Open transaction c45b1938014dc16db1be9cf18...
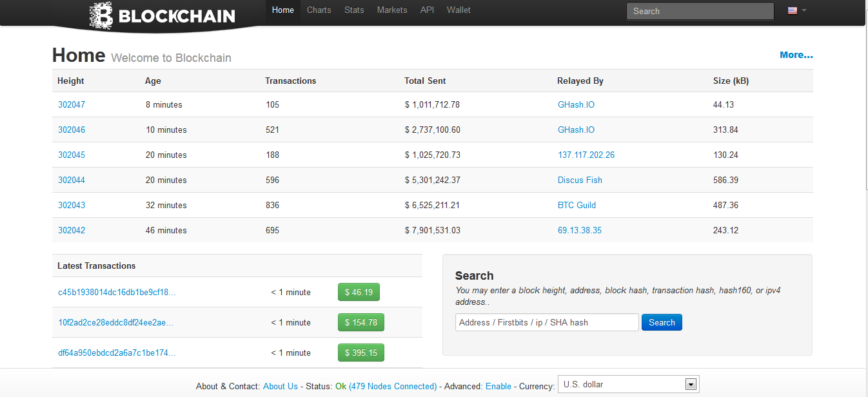 pyautogui.click(x=117, y=292)
